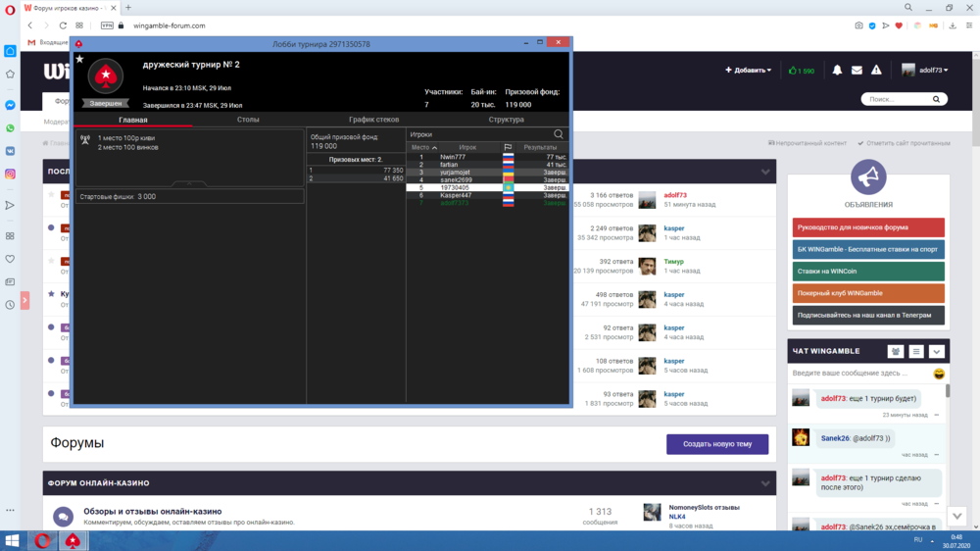This screenshot has height=551, width=980.
Task: Show chat online users icon
Action: tap(895, 351)
